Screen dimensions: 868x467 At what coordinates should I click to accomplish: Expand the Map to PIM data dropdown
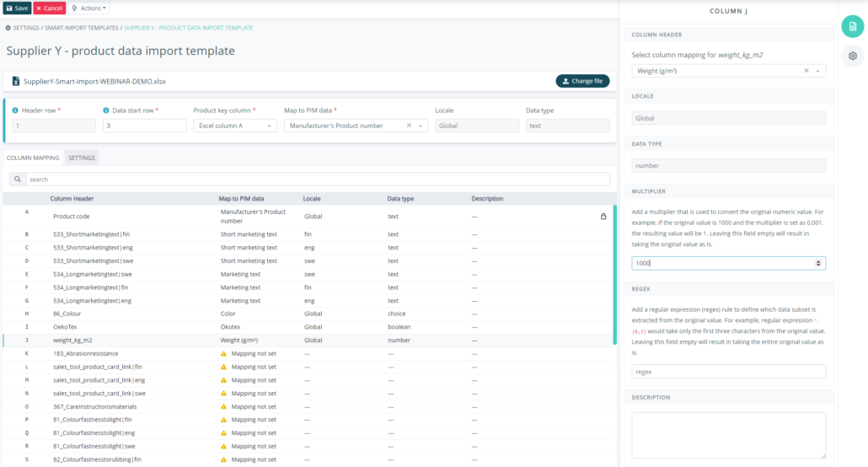(x=421, y=126)
